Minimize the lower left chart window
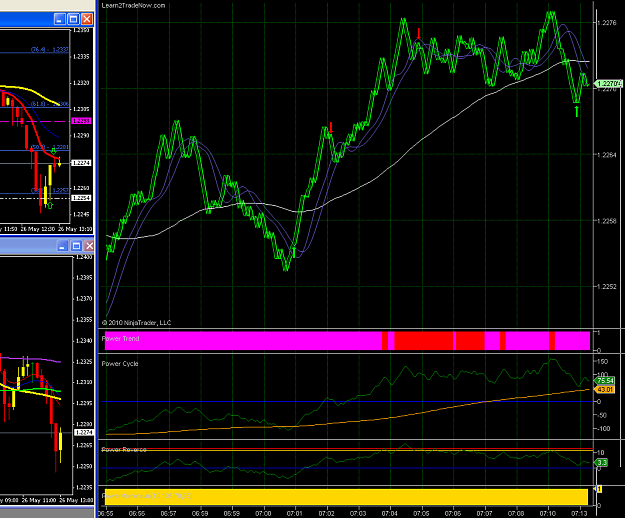Screen dimensions: 625x518 [62, 246]
